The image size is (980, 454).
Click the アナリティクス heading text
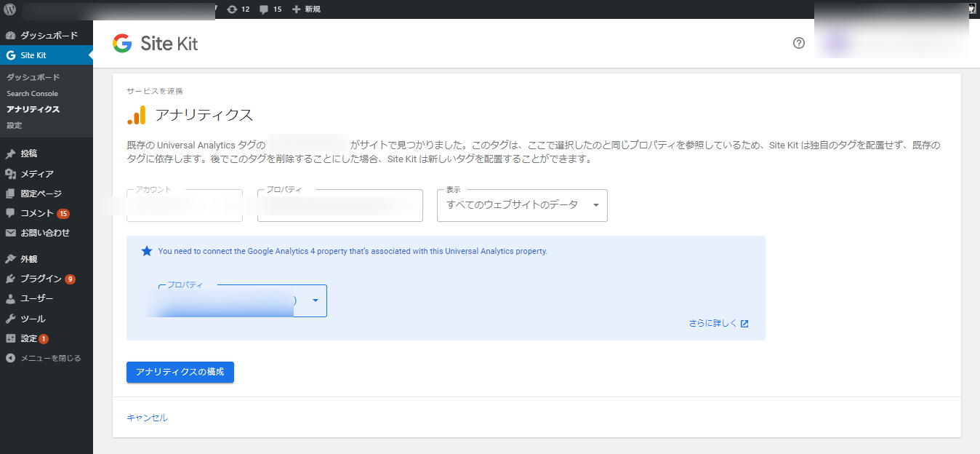[204, 115]
